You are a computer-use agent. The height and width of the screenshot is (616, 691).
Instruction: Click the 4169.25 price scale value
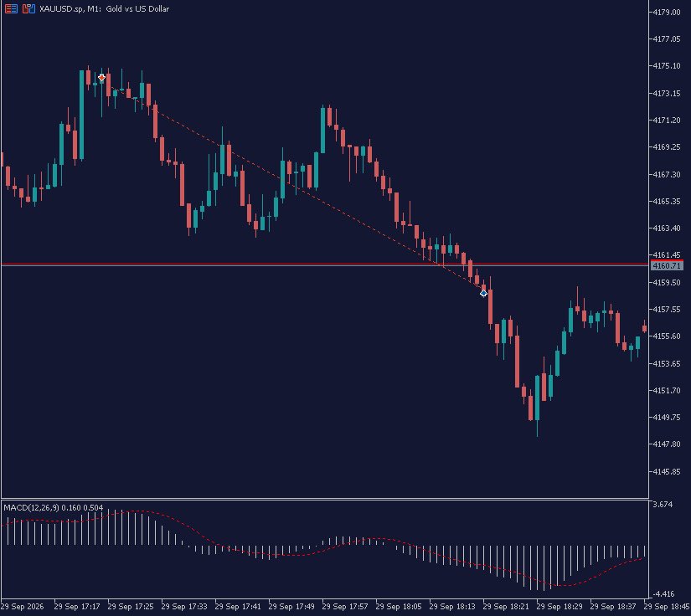[x=667, y=147]
